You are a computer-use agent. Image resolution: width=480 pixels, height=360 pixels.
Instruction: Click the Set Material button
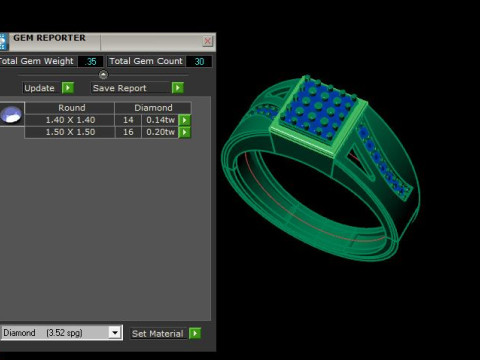tap(158, 333)
